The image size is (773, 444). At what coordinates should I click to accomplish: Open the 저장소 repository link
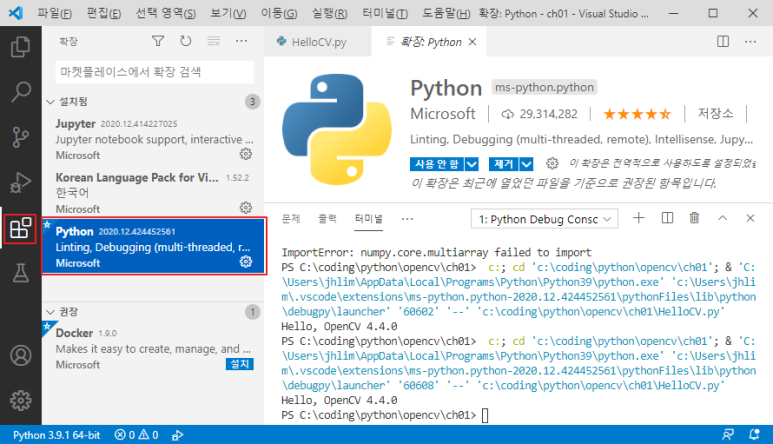coord(715,113)
